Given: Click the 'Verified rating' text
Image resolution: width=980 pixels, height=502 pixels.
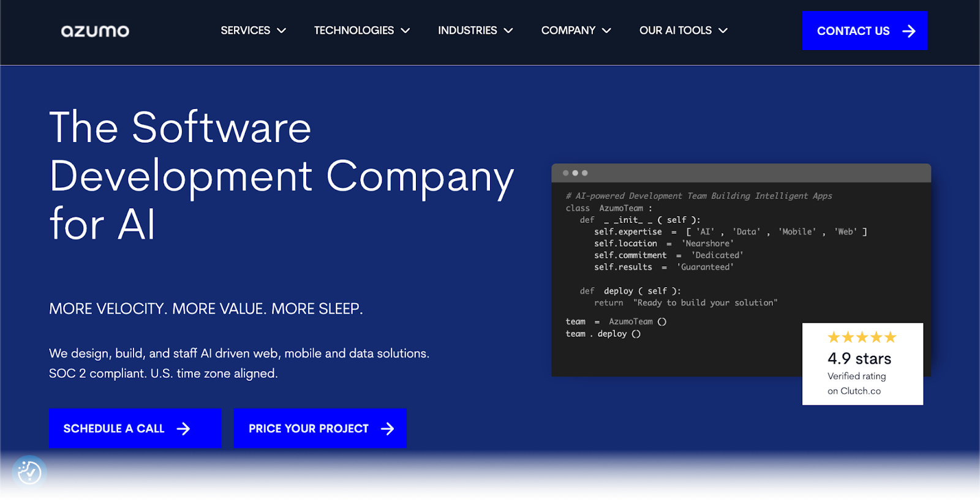Looking at the screenshot, I should (856, 376).
